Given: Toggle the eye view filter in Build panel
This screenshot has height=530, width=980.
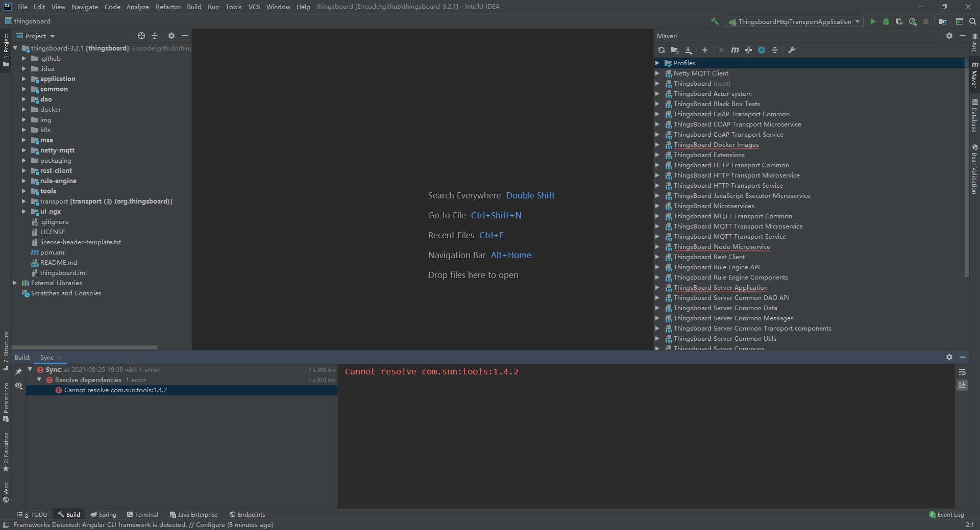Looking at the screenshot, I should point(18,386).
